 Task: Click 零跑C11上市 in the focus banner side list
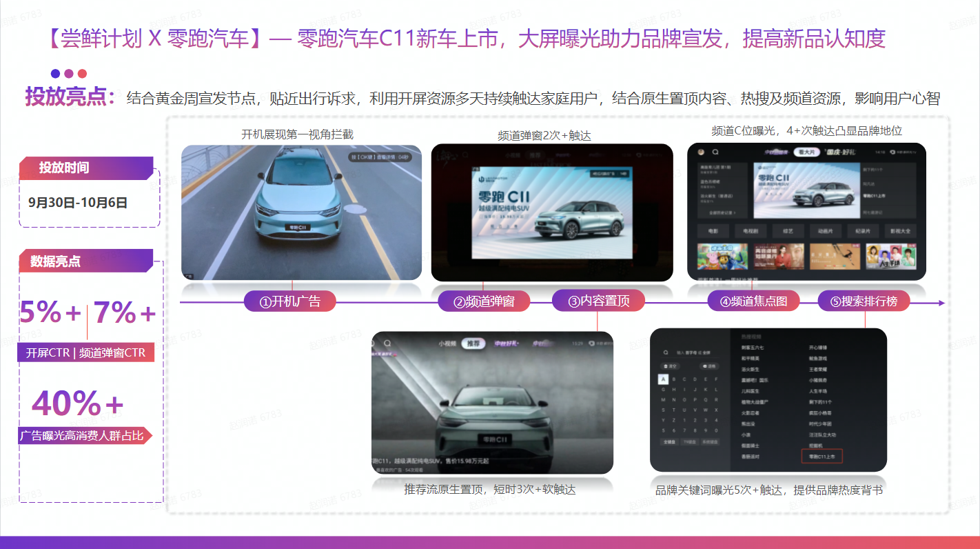pos(874,196)
